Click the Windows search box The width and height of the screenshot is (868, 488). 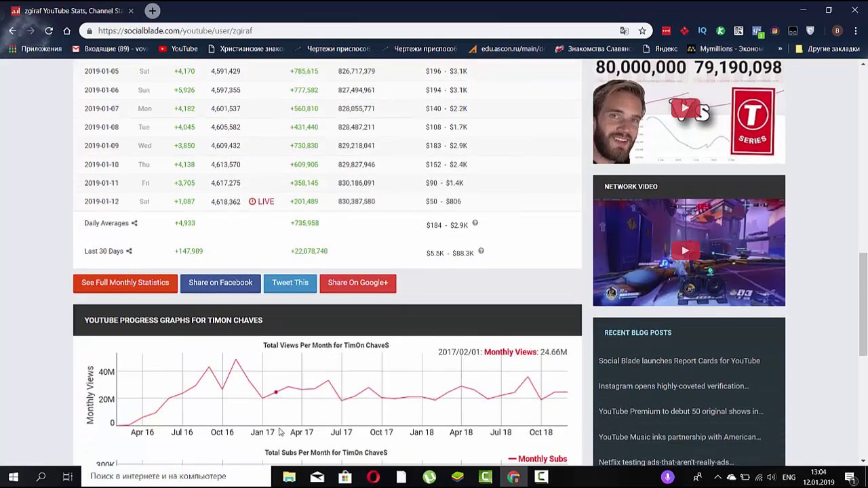click(x=176, y=476)
